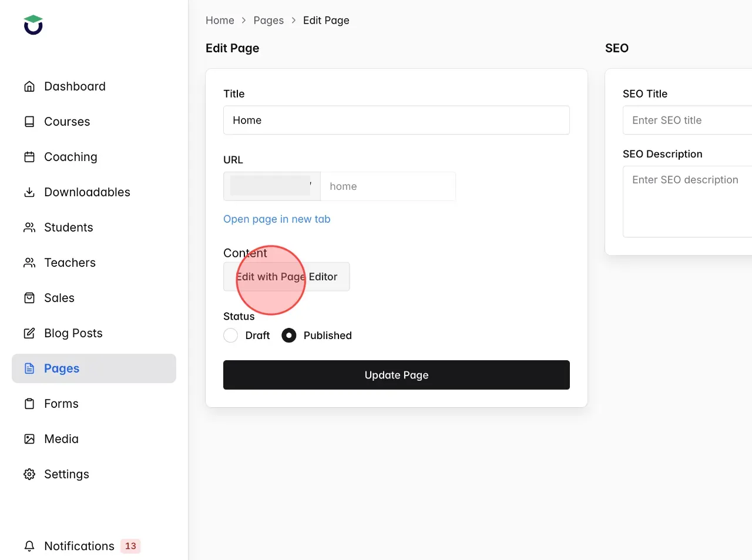
Task: Open Sales in sidebar
Action: (94, 298)
